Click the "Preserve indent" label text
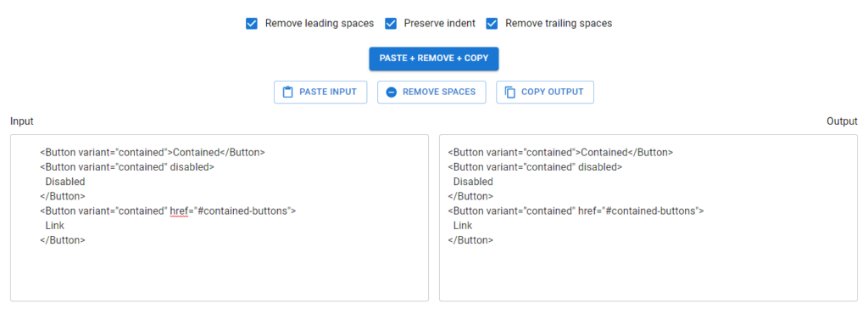 point(440,23)
